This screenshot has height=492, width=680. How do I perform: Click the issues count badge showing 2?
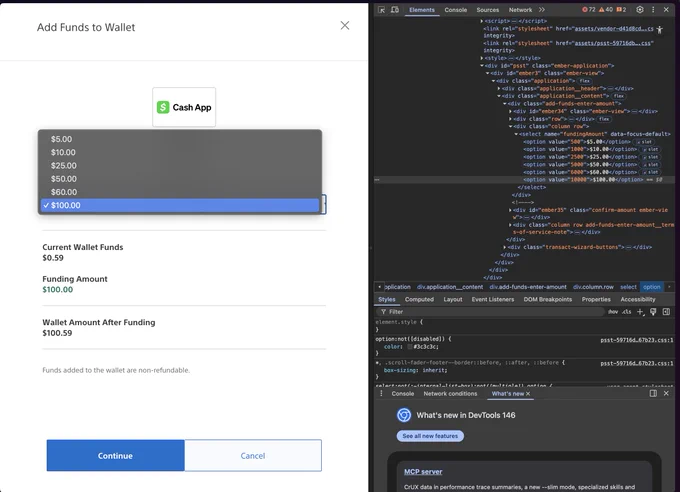pyautogui.click(x=621, y=10)
